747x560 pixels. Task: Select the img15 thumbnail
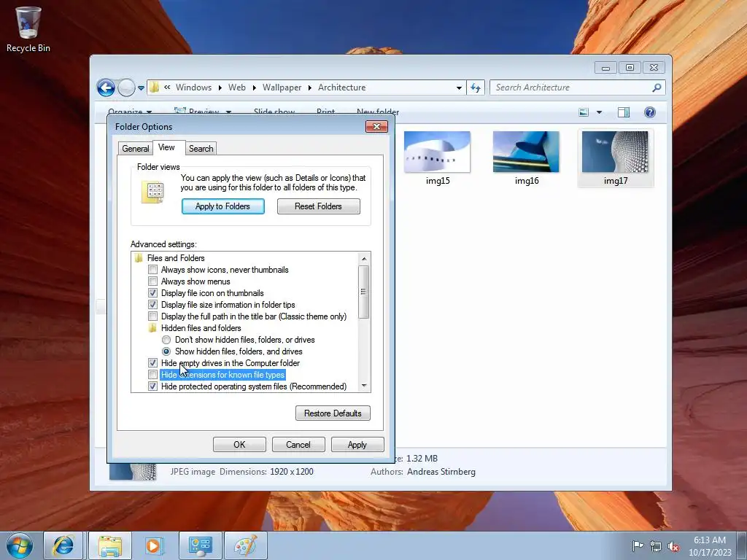438,158
